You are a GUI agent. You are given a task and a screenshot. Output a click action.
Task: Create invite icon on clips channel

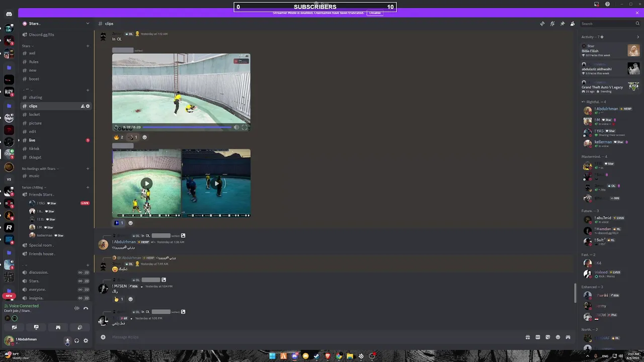pyautogui.click(x=83, y=106)
